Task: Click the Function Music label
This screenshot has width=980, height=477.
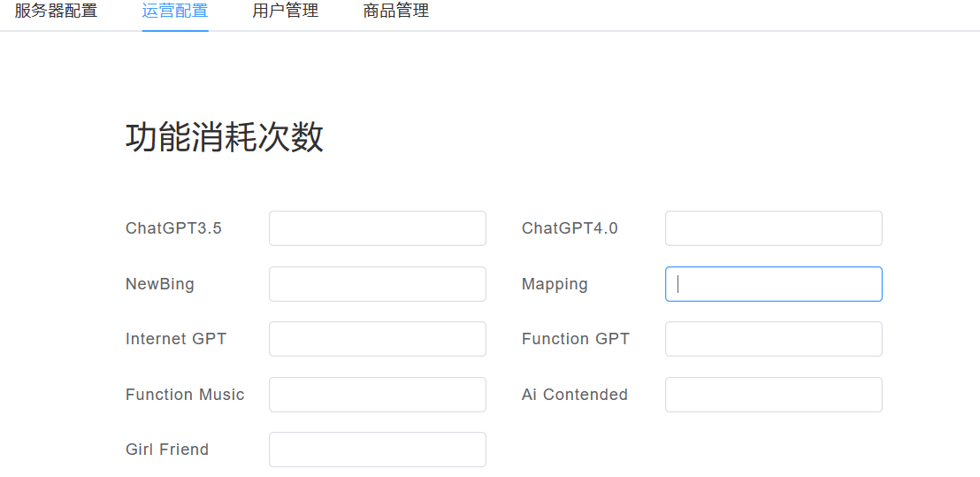Action: [185, 395]
